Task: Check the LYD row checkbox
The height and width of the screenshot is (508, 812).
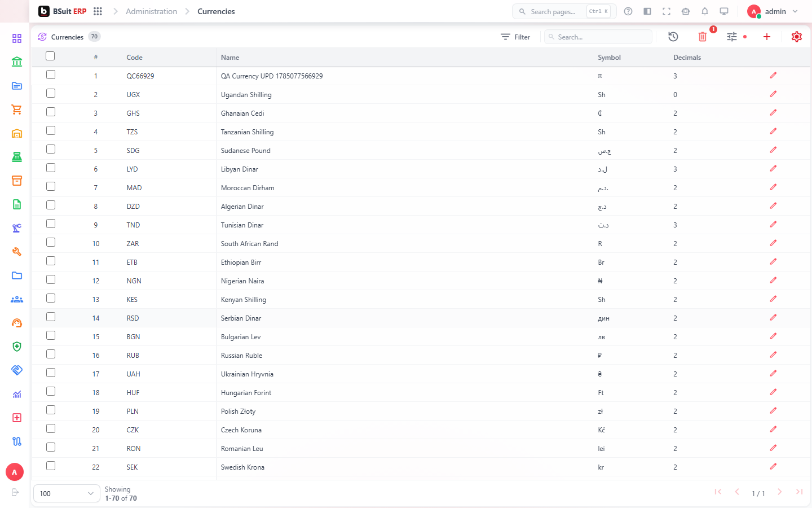Action: pos(51,168)
